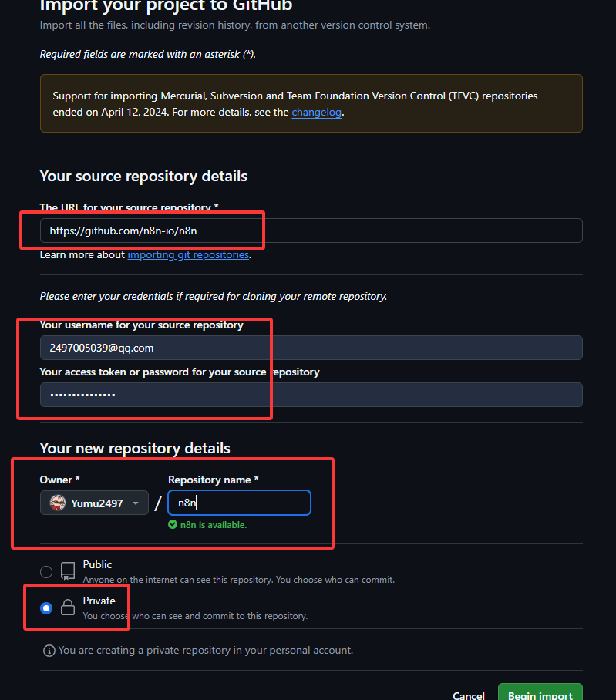Click the Mercurial support ended notice banner

tap(311, 104)
